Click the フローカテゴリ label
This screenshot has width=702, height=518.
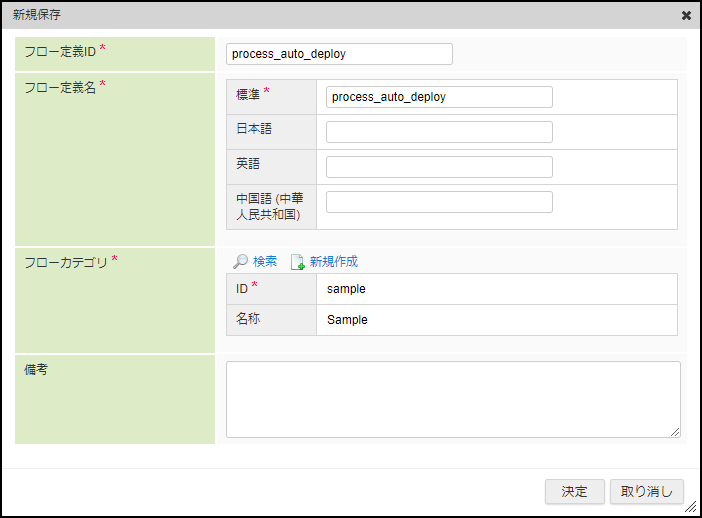click(66, 262)
